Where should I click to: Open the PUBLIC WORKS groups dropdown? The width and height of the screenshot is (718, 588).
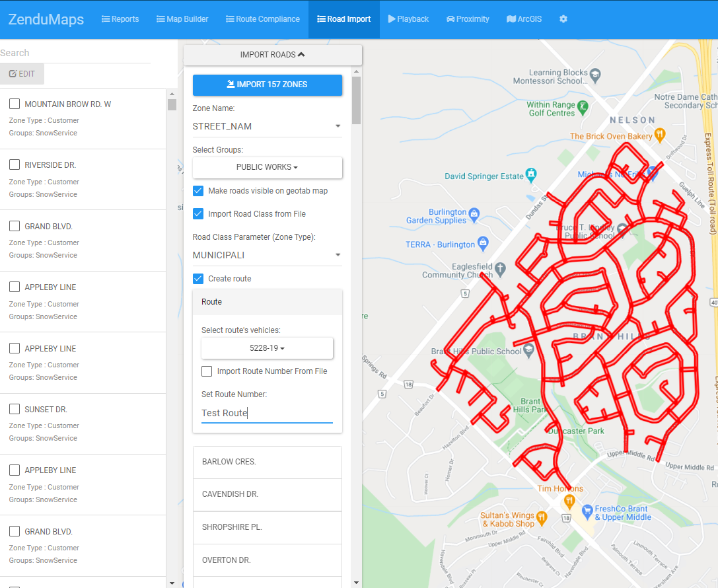267,167
